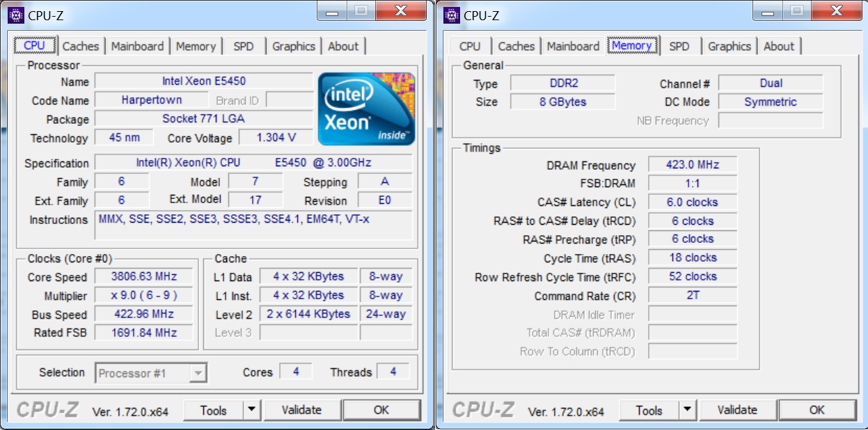The height and width of the screenshot is (430, 868).
Task: Open Processor #1 selection dropdown
Action: 151,373
